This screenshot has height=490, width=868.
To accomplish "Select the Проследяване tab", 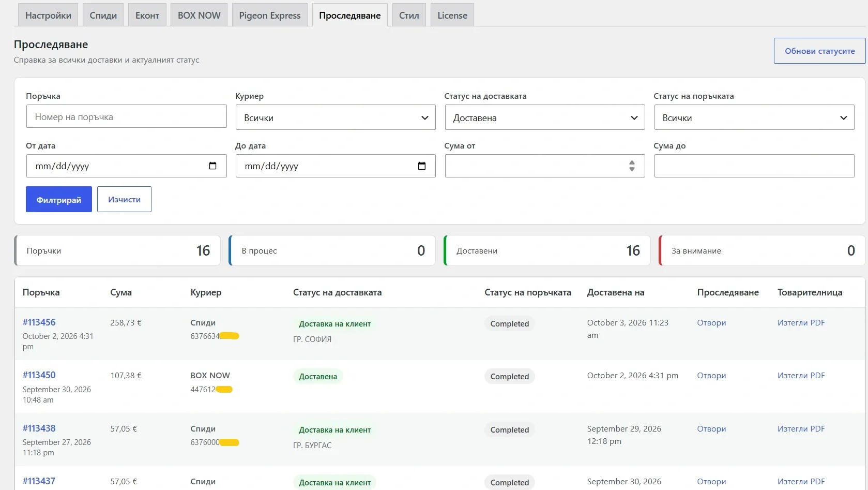I will (350, 15).
